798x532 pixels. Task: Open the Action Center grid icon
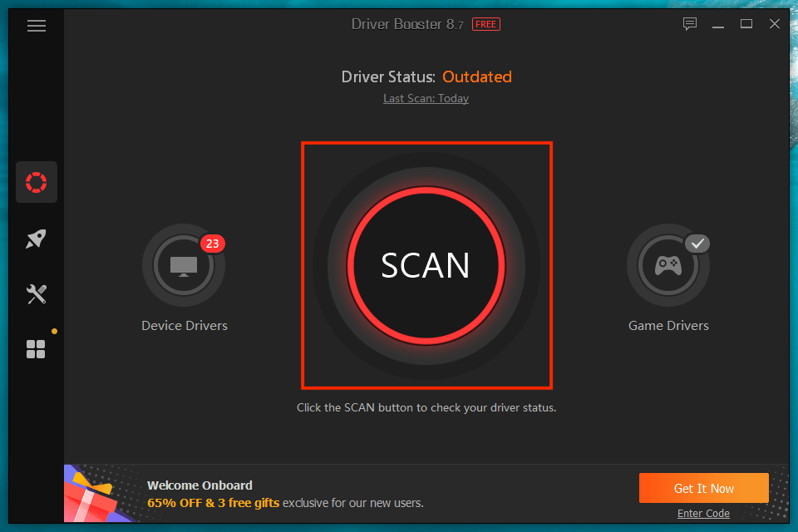tap(36, 349)
